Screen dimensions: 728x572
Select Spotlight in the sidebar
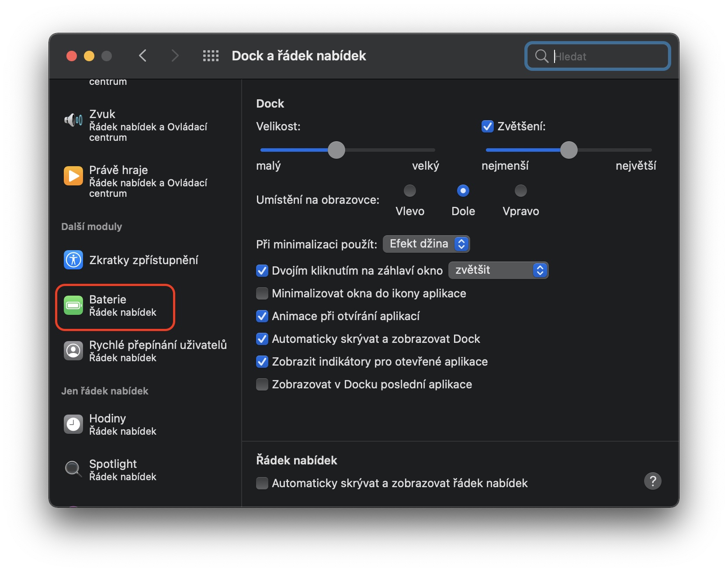145,470
